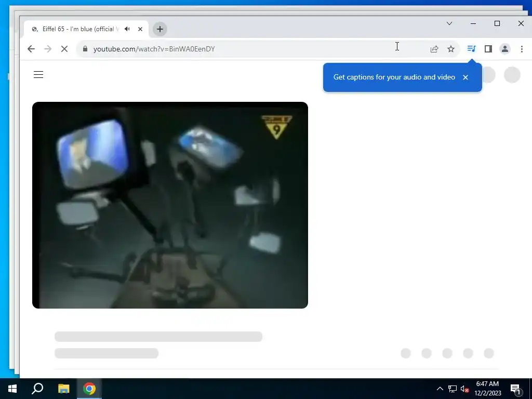Open the notification center icon
532x399 pixels.
[x=515, y=389]
